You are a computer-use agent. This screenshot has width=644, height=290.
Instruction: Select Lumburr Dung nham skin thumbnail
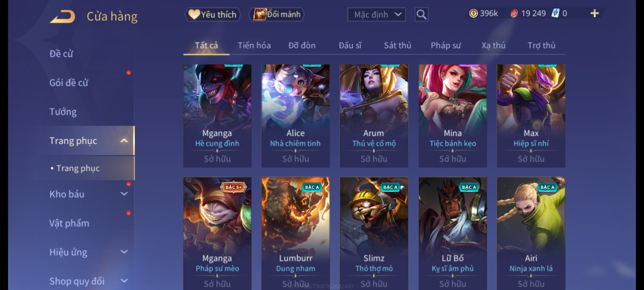(x=295, y=233)
